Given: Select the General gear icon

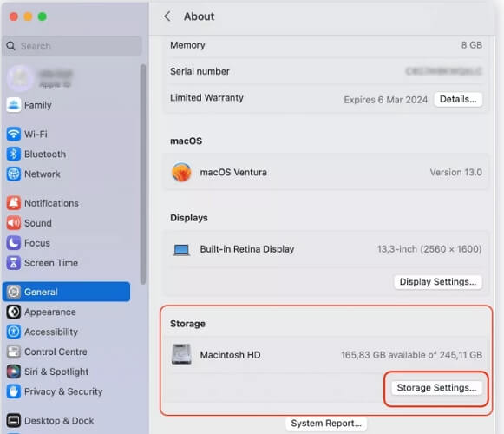Looking at the screenshot, I should (14, 292).
